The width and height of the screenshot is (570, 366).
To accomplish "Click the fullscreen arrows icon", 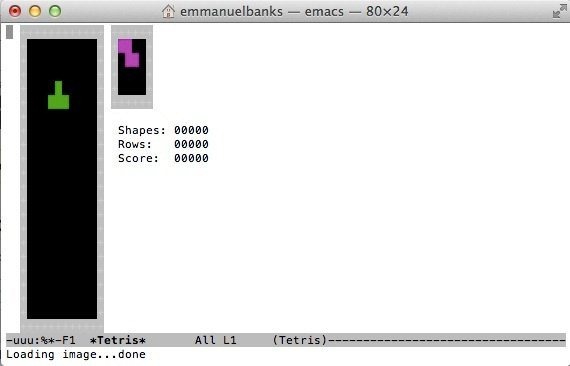I will pos(559,11).
